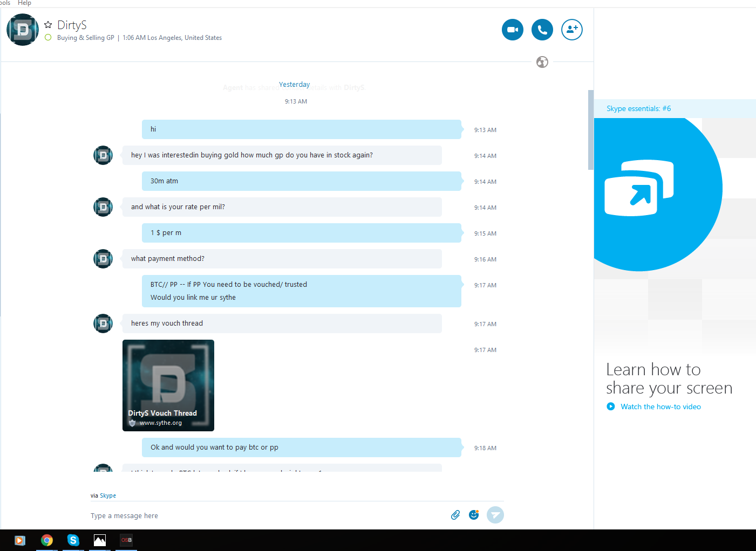Open the DirtyS Vouch Thread preview thumbnail
This screenshot has height=551, width=756.
point(168,385)
